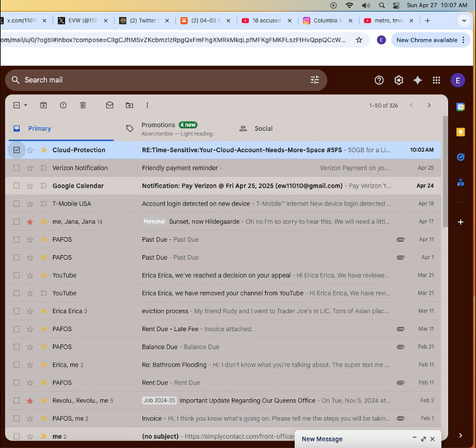Image resolution: width=476 pixels, height=448 pixels.
Task: Open new browser tab with plus
Action: pos(428,20)
